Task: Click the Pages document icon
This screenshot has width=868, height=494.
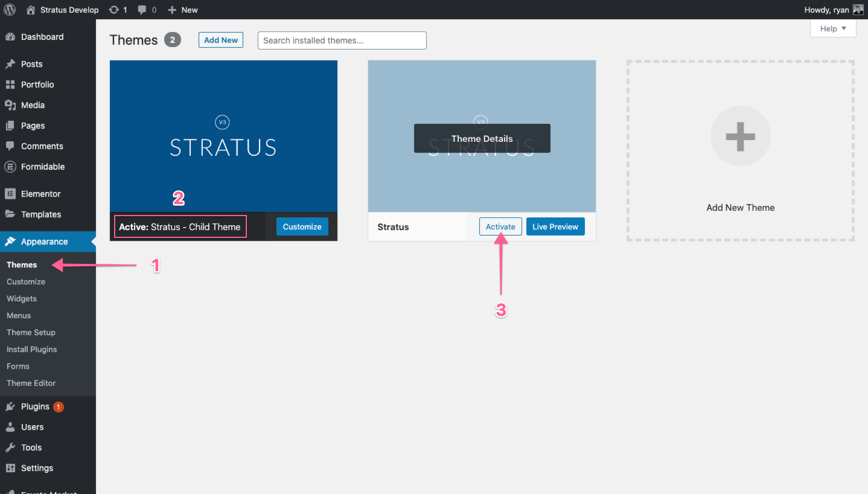Action: coord(10,126)
